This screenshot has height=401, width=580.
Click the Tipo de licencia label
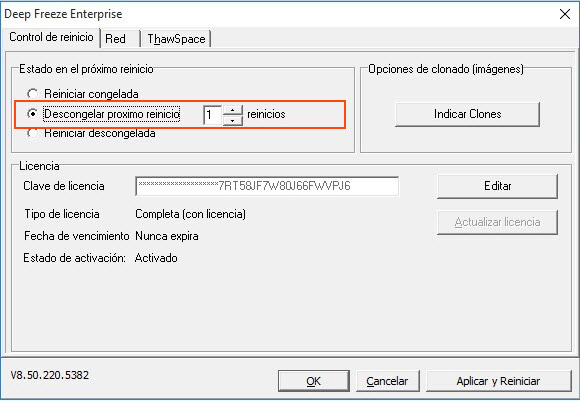point(62,214)
